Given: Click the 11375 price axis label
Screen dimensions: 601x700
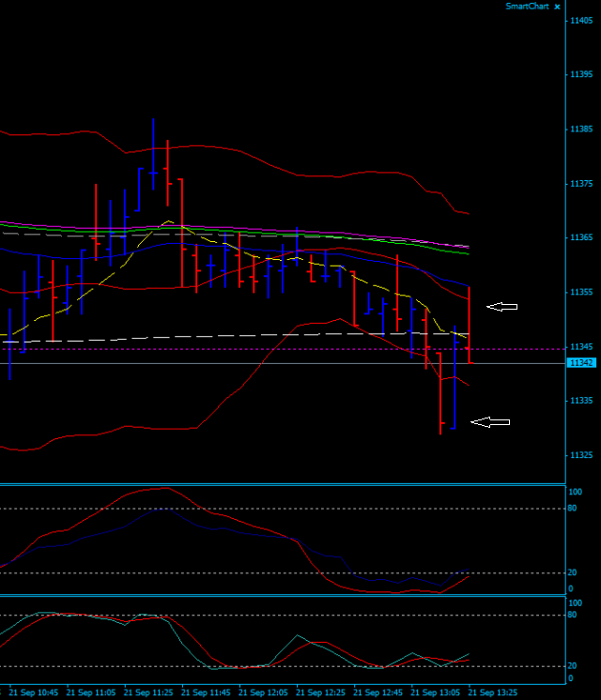Looking at the screenshot, I should 581,184.
